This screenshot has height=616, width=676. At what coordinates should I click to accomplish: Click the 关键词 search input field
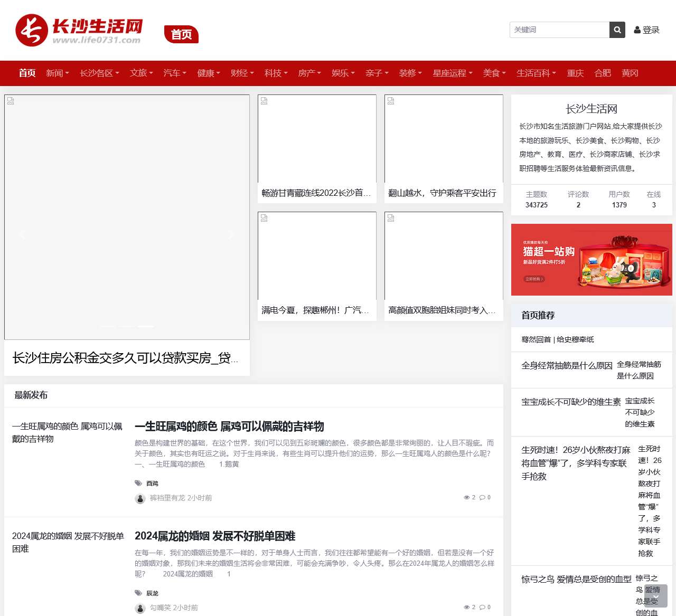559,30
